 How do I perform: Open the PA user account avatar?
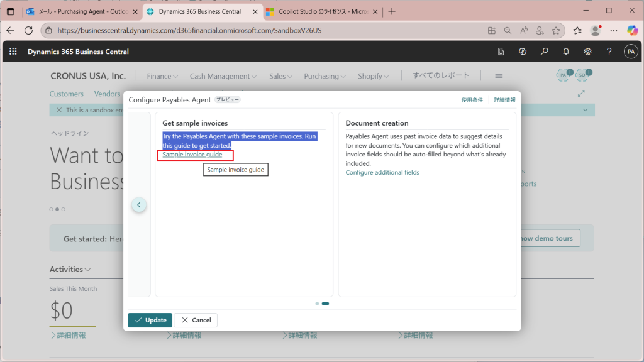(631, 52)
